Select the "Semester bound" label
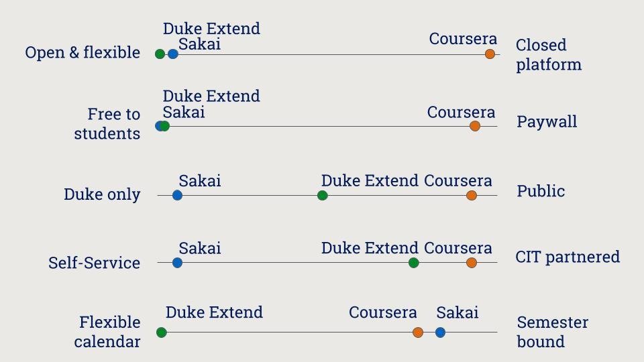 (x=552, y=332)
